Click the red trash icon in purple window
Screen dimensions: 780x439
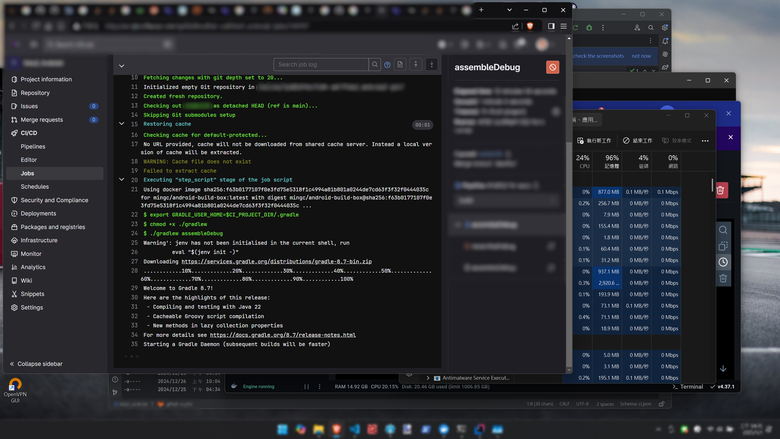coord(720,190)
